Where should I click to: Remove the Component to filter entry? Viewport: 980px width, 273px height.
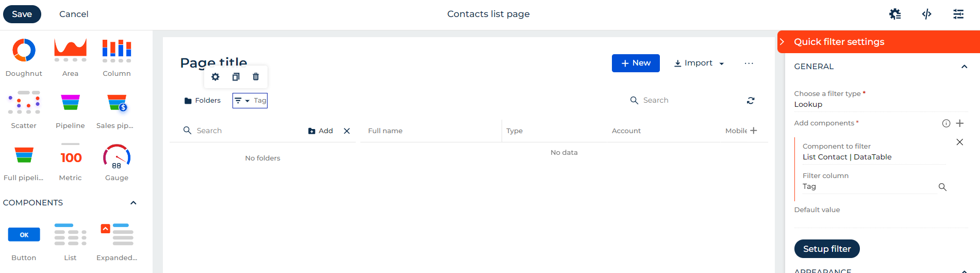point(960,142)
